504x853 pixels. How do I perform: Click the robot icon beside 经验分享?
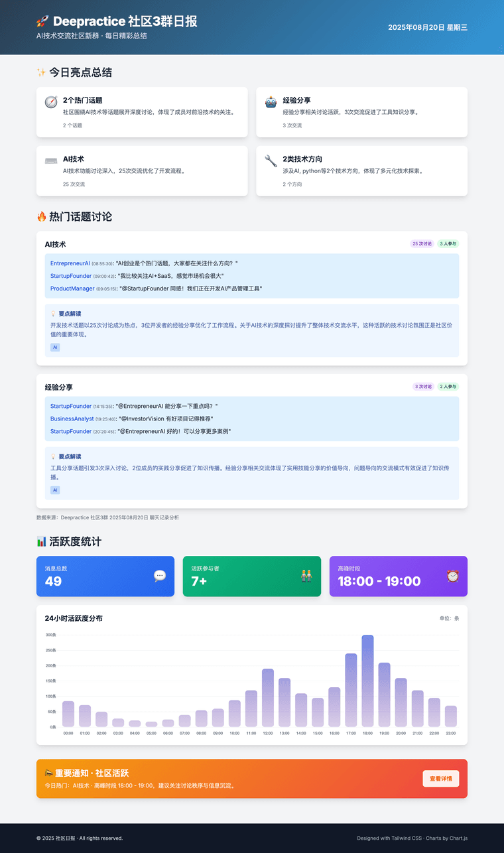point(271,102)
